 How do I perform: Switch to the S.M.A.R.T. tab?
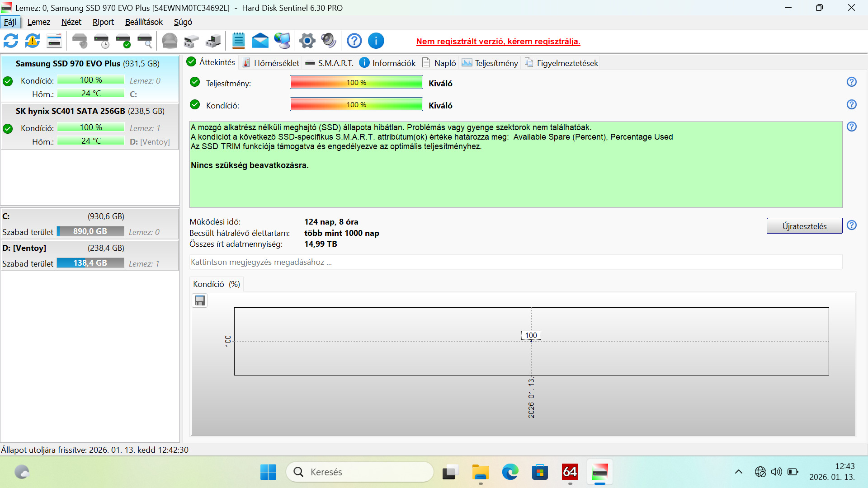point(330,63)
